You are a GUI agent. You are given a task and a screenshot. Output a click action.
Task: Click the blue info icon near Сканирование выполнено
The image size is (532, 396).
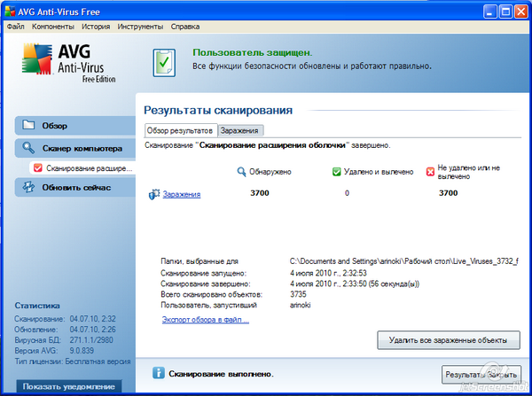pyautogui.click(x=159, y=373)
